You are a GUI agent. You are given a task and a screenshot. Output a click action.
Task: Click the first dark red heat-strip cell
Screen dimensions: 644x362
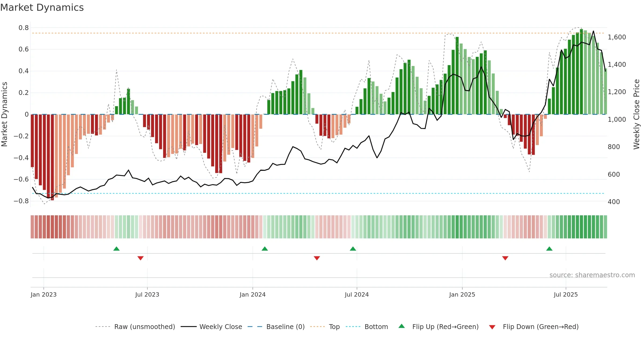coord(32,227)
